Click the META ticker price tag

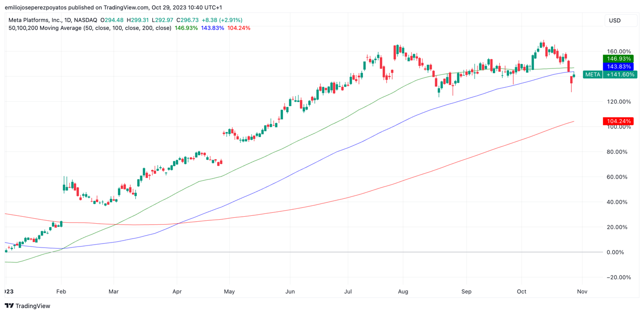point(592,74)
